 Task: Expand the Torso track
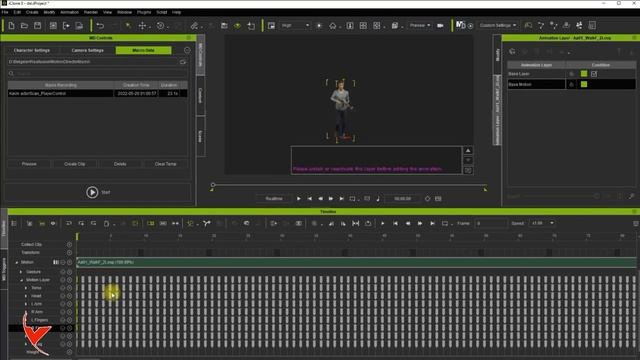click(26, 288)
